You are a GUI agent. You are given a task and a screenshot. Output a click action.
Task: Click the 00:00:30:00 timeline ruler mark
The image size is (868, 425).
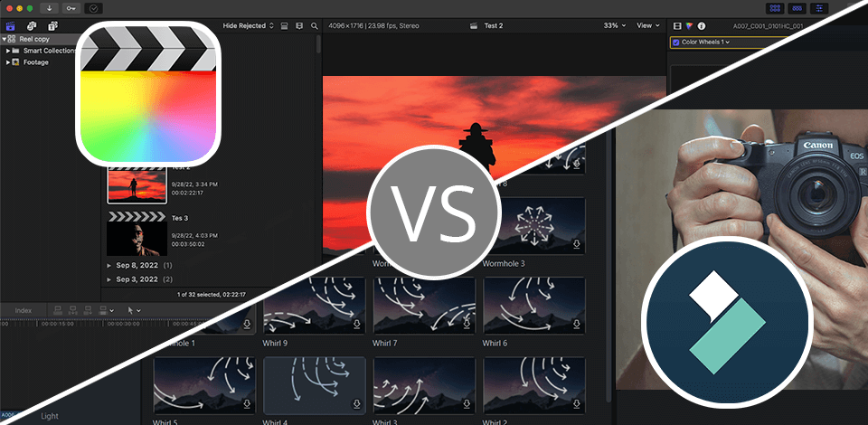124,324
